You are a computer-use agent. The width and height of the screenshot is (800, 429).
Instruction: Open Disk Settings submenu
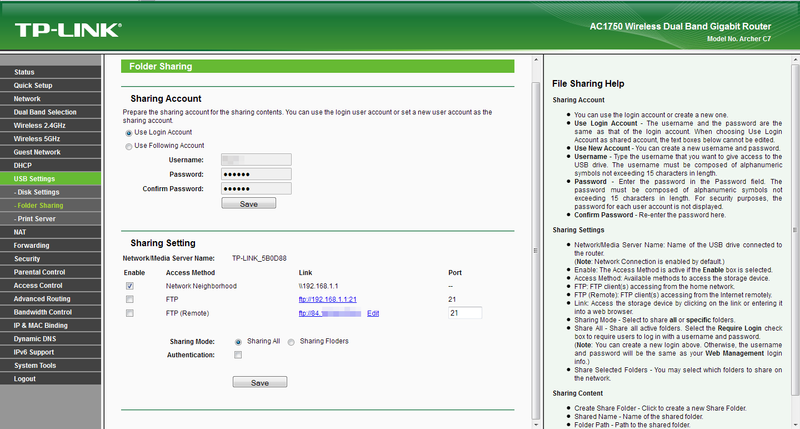(x=51, y=192)
